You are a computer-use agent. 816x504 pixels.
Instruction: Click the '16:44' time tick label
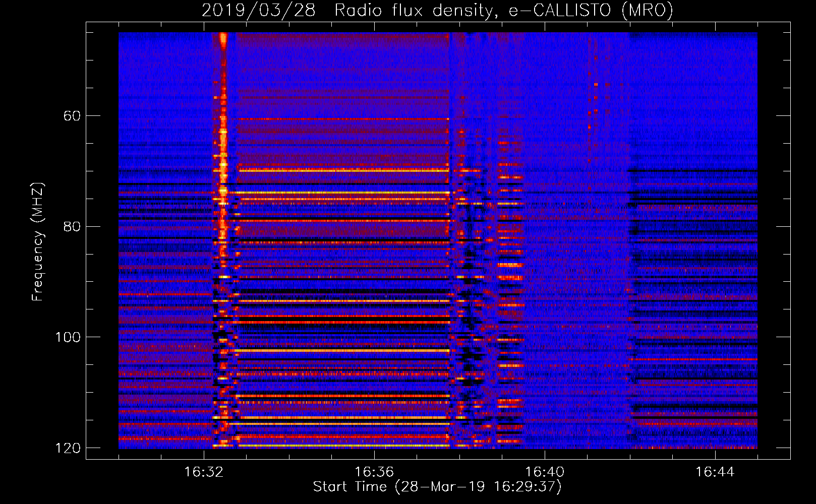(x=715, y=472)
